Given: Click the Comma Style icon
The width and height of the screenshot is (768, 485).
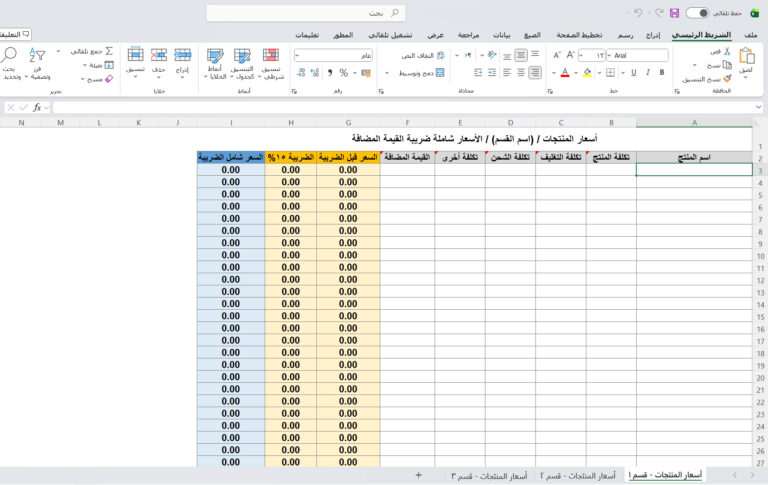Looking at the screenshot, I should point(330,73).
